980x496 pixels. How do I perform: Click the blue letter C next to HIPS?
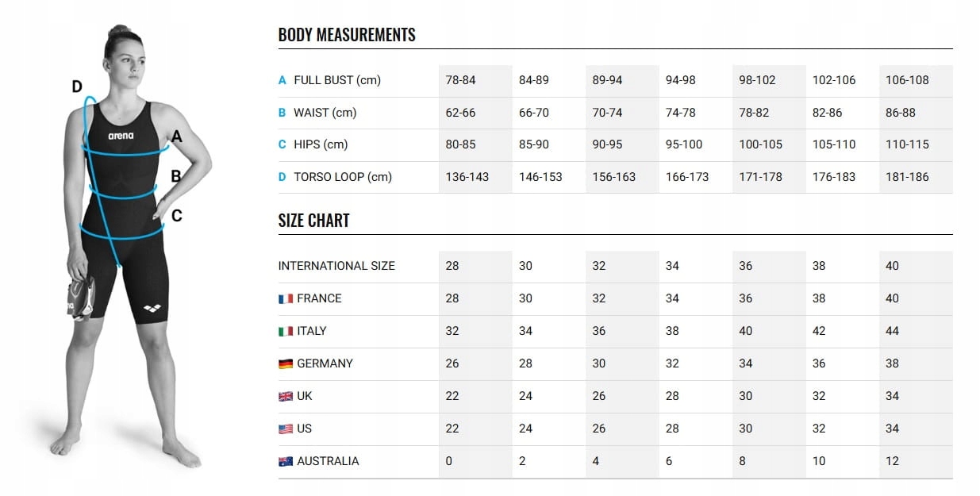[282, 144]
